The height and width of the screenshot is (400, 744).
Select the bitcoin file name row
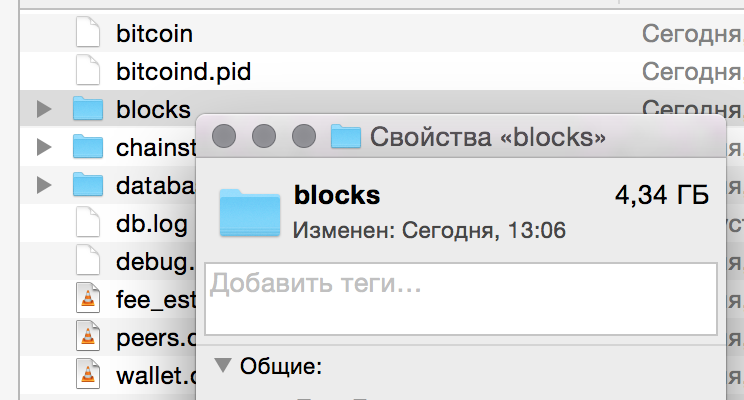[381, 33]
